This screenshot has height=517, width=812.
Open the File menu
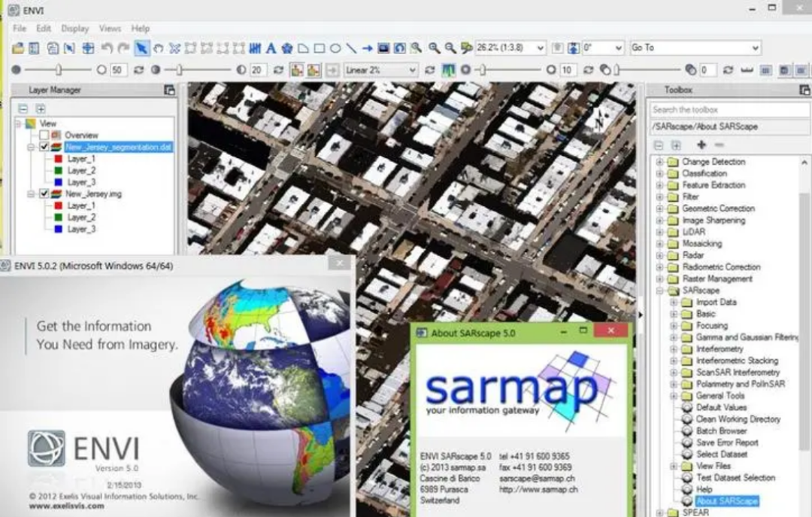(20, 28)
